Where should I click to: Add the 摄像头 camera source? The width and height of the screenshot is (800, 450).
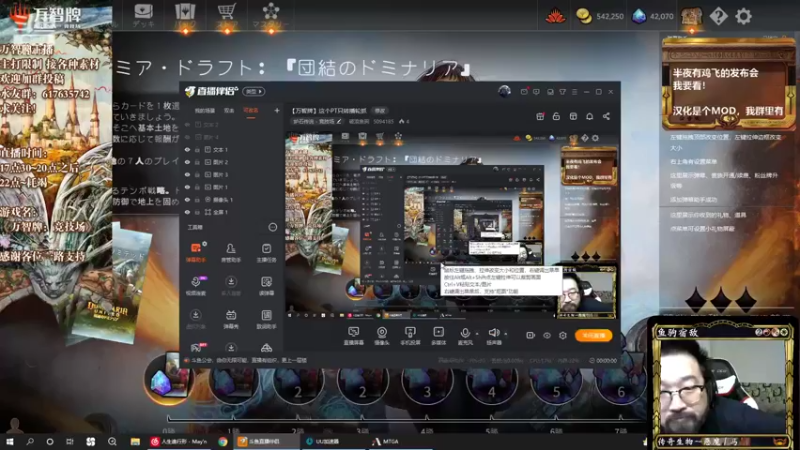click(x=382, y=336)
